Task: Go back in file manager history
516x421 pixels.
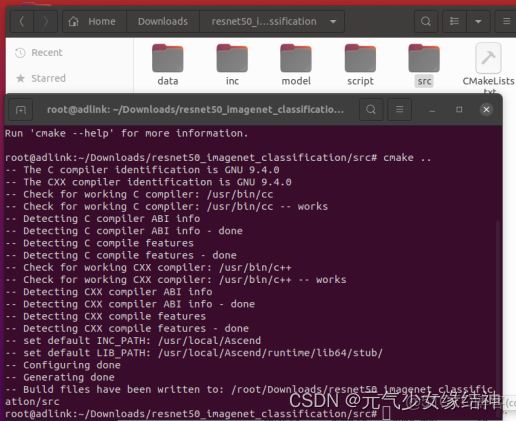Action: click(x=22, y=22)
